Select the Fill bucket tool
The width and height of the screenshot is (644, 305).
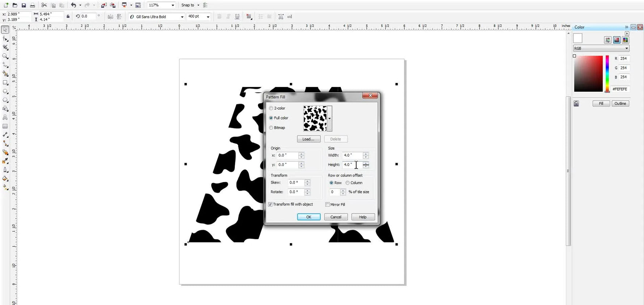coord(5,179)
